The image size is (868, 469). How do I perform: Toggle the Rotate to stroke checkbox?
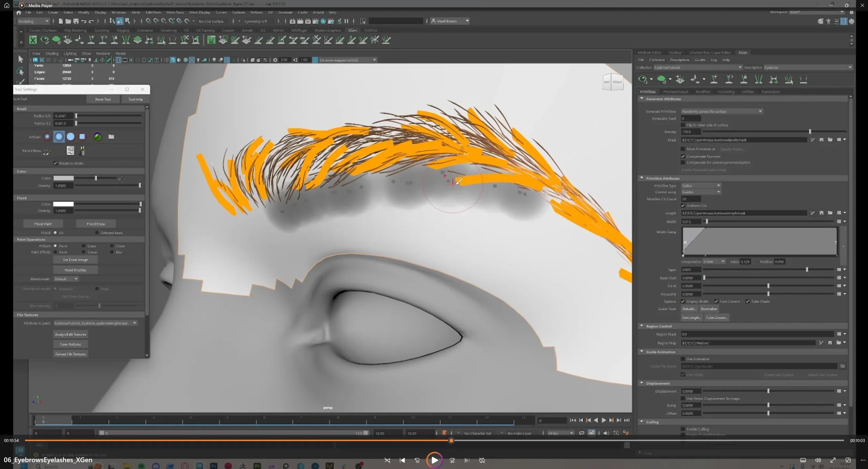[x=56, y=163]
